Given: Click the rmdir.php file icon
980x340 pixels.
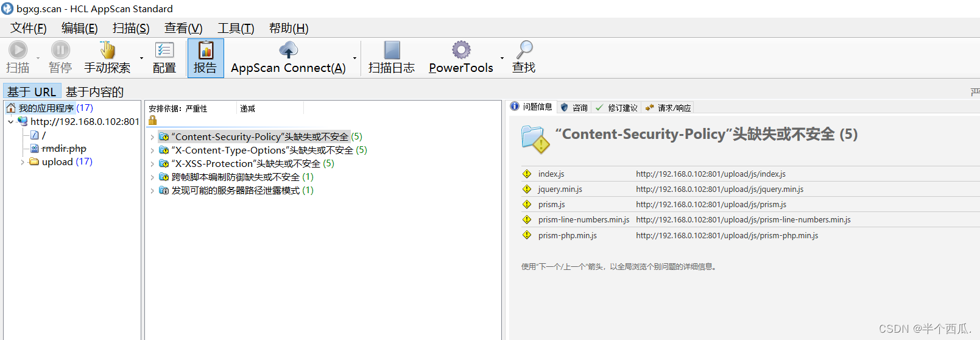Looking at the screenshot, I should [35, 148].
